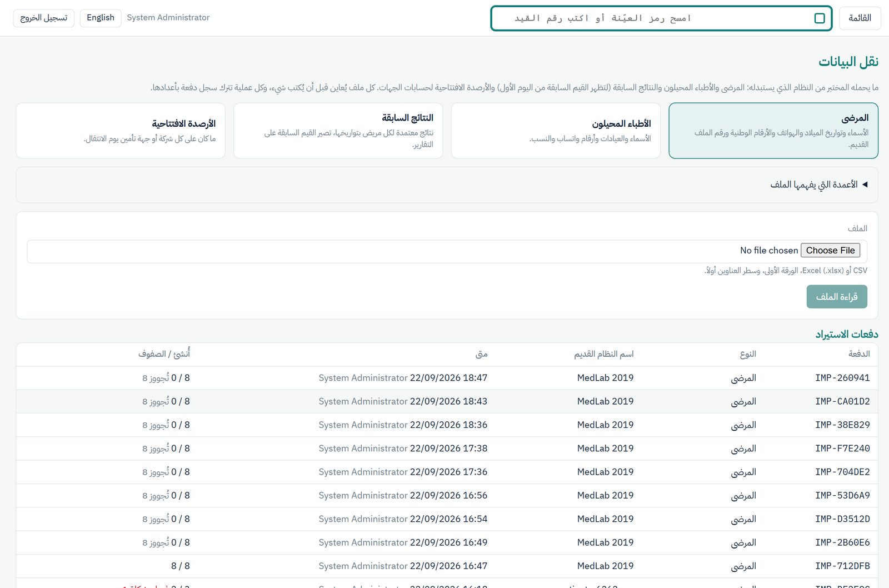889x588 pixels.
Task: Open batch IMP-38E829
Action: click(842, 425)
